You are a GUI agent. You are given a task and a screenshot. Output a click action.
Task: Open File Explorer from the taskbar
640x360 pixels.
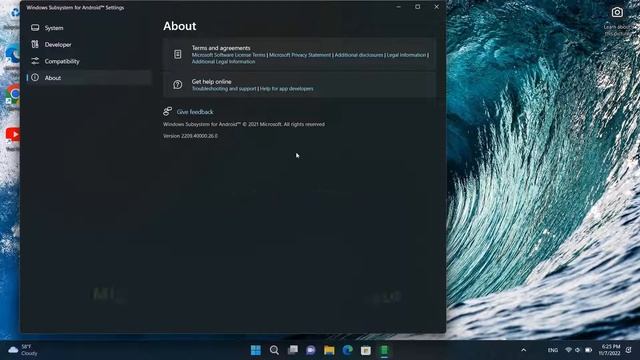pos(329,350)
